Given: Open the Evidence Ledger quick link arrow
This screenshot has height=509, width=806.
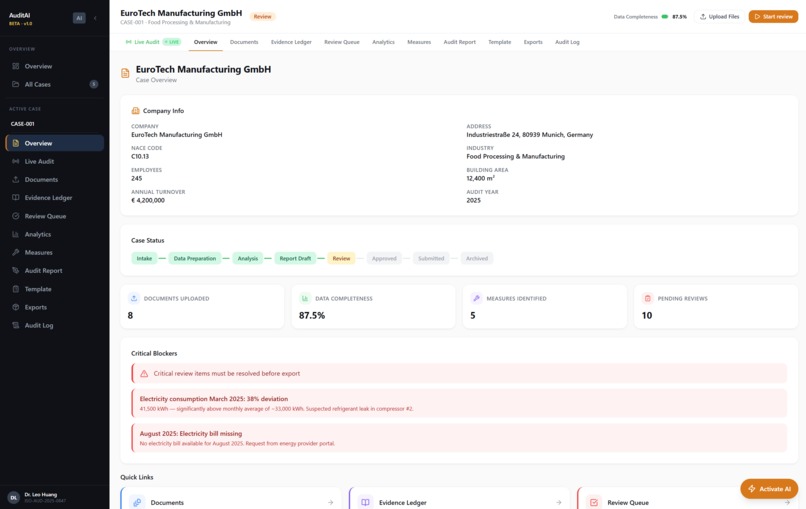Looking at the screenshot, I should coord(559,502).
